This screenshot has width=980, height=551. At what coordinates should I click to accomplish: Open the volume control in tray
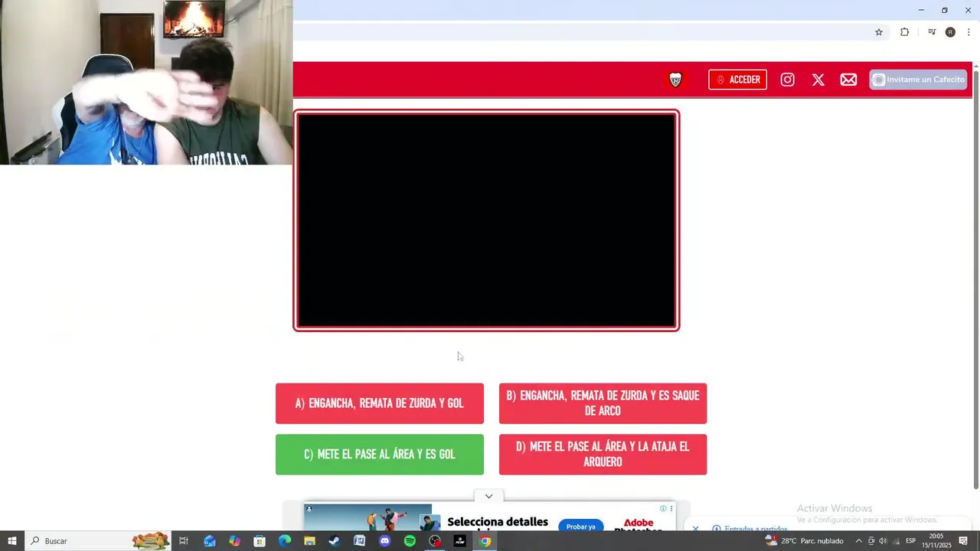click(x=883, y=541)
